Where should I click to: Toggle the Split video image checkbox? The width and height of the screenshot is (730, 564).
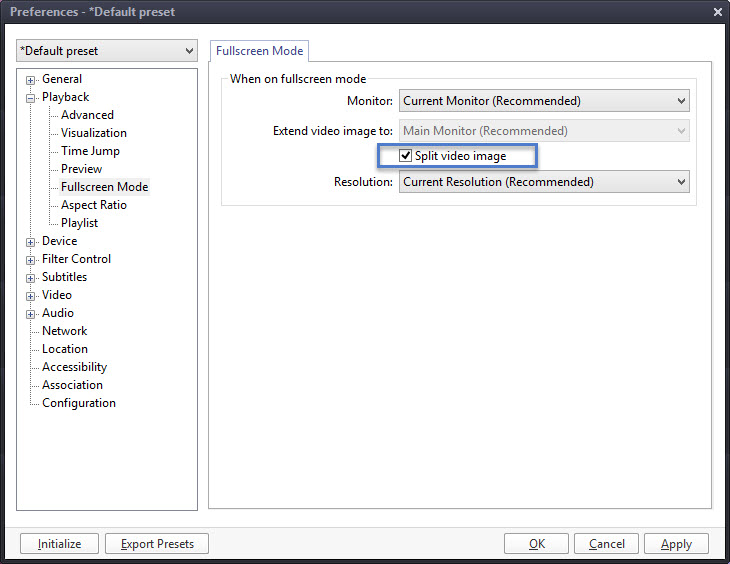click(x=406, y=156)
